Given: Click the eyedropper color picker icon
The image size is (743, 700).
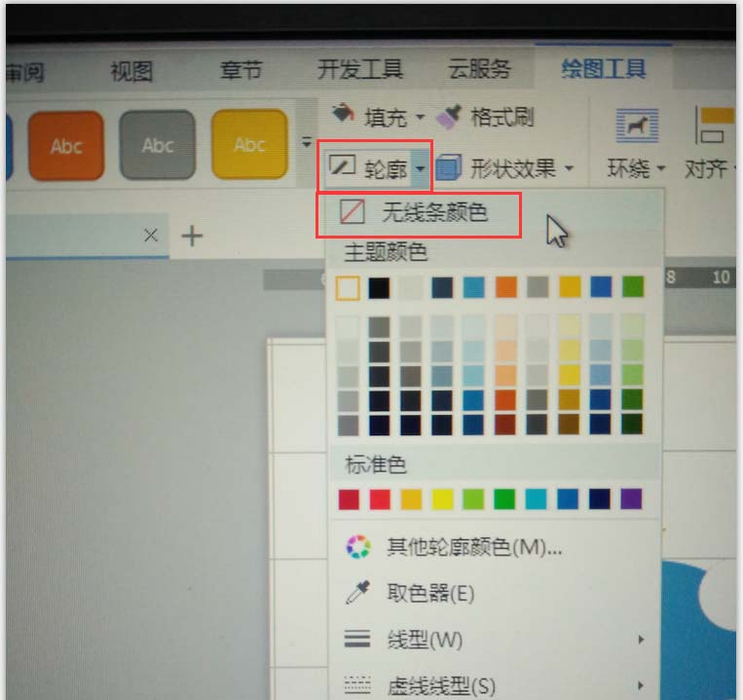Looking at the screenshot, I should click(x=357, y=592).
